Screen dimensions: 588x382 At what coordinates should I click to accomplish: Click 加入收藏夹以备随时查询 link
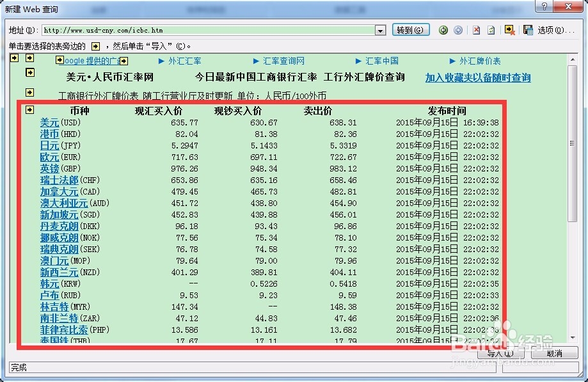pos(478,77)
